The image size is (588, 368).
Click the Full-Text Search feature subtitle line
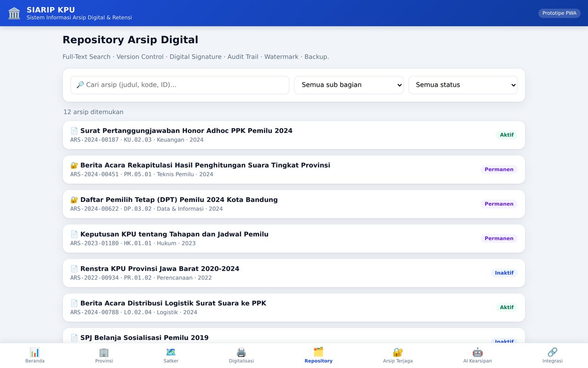(x=196, y=57)
